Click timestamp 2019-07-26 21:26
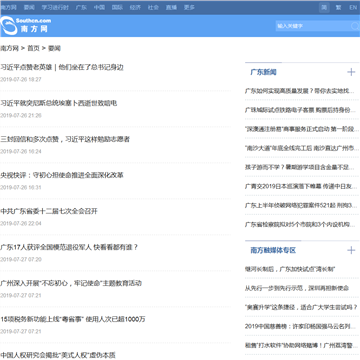Viewport: 360px width, 360px height. click(x=21, y=116)
